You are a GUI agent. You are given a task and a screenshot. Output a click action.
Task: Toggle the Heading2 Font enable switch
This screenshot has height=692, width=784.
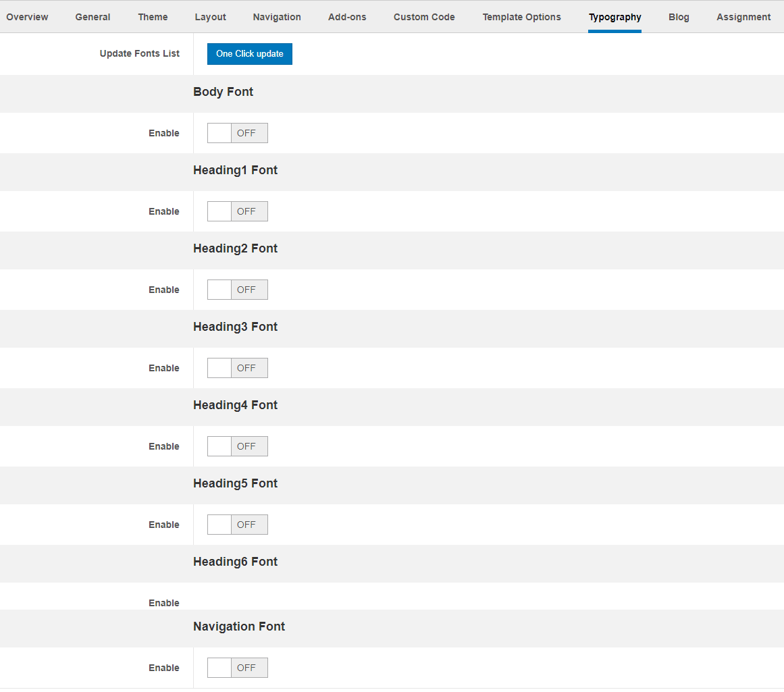[x=237, y=290]
